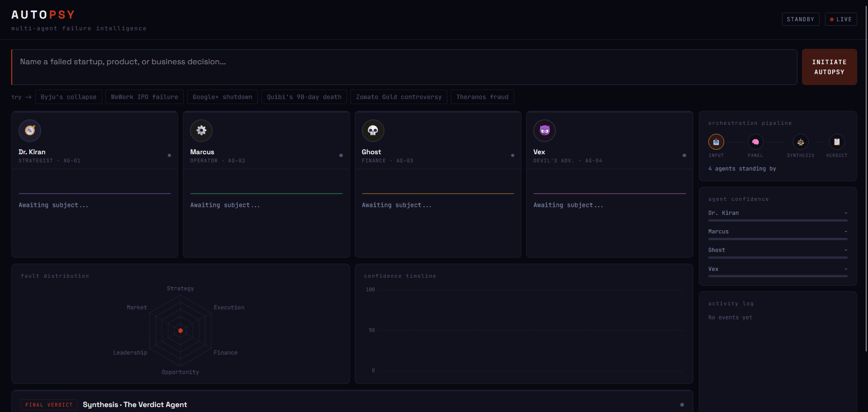868x412 pixels.
Task: Click the status dot on Marcus's card
Action: [x=341, y=155]
